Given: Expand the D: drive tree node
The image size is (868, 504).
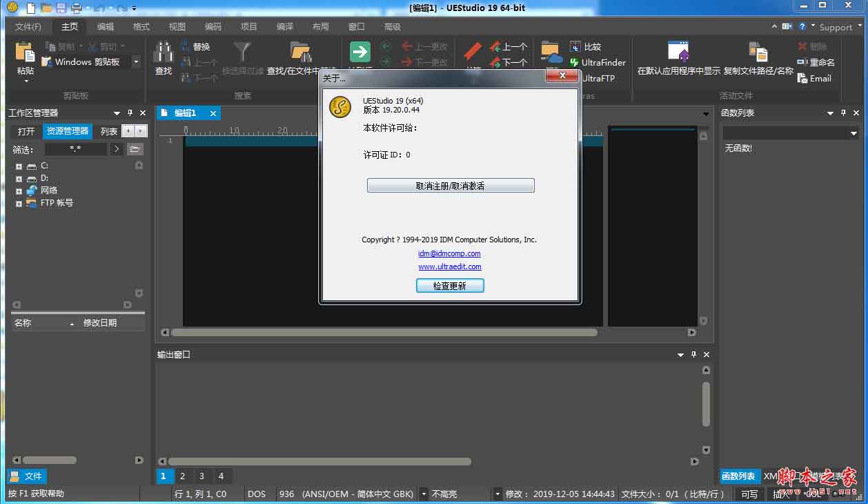Looking at the screenshot, I should click(x=19, y=179).
